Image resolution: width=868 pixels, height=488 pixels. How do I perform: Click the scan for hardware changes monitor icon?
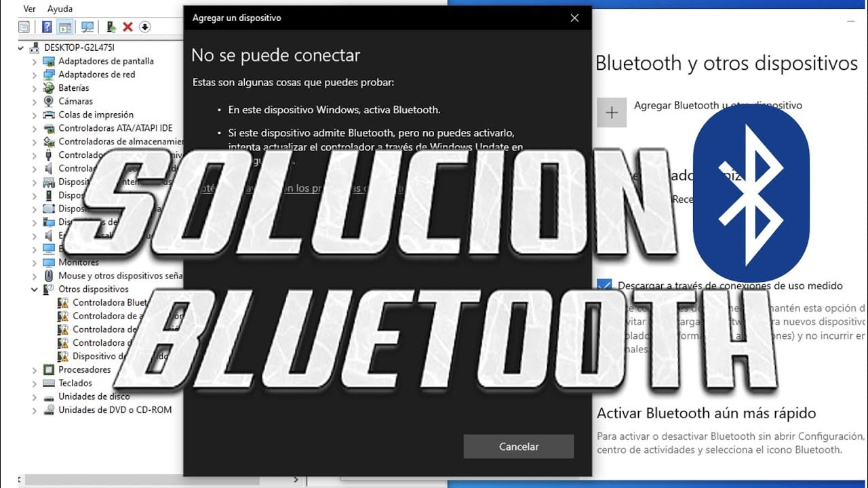pyautogui.click(x=87, y=27)
